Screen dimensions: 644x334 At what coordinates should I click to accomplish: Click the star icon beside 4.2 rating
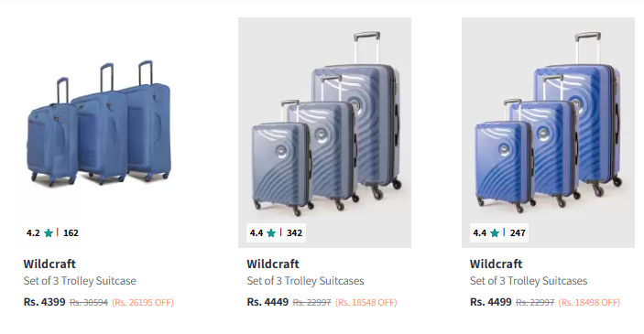click(x=49, y=233)
